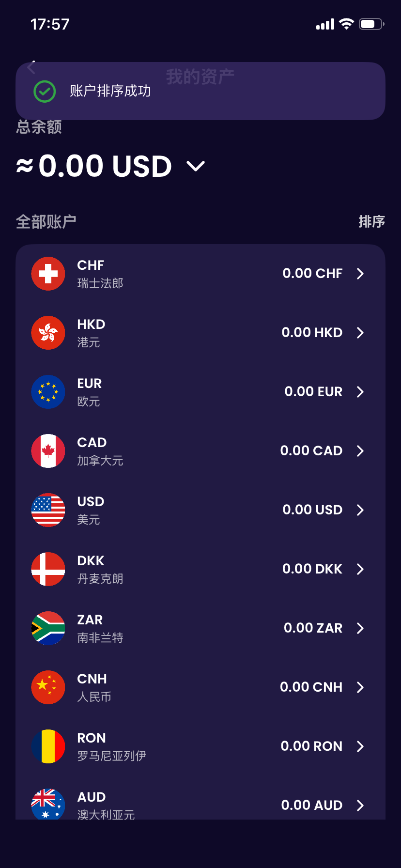Open ZAR account via its chevron
The width and height of the screenshot is (401, 868).
360,628
